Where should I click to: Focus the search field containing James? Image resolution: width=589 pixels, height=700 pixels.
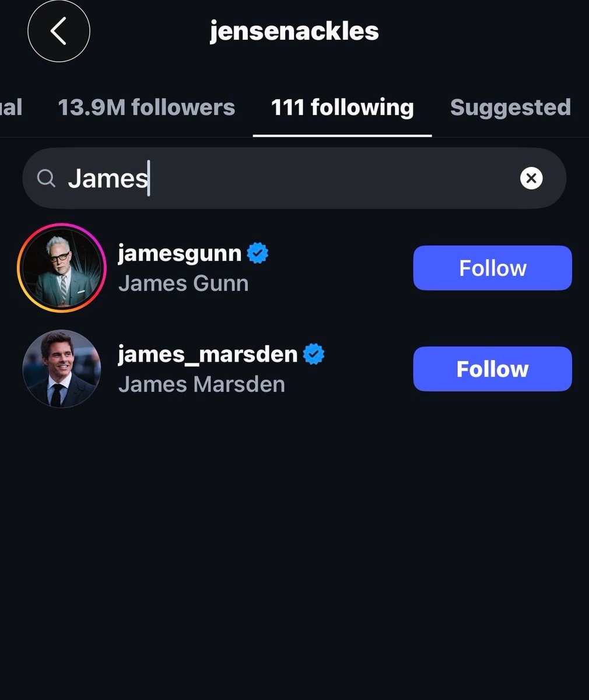point(294,178)
